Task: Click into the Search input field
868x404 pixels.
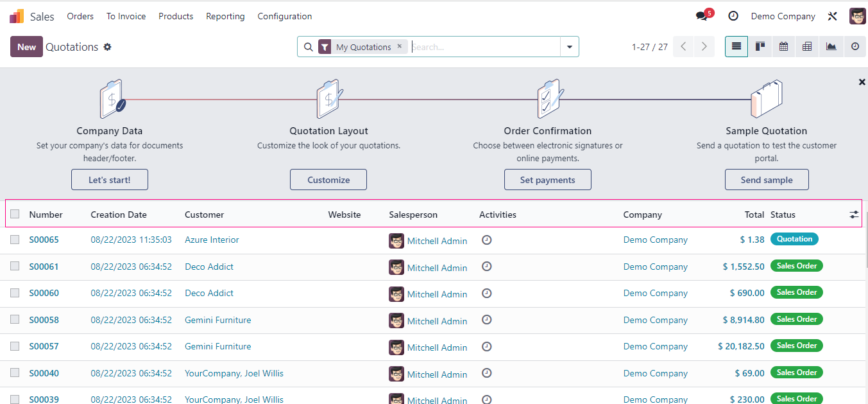Action: pyautogui.click(x=484, y=47)
